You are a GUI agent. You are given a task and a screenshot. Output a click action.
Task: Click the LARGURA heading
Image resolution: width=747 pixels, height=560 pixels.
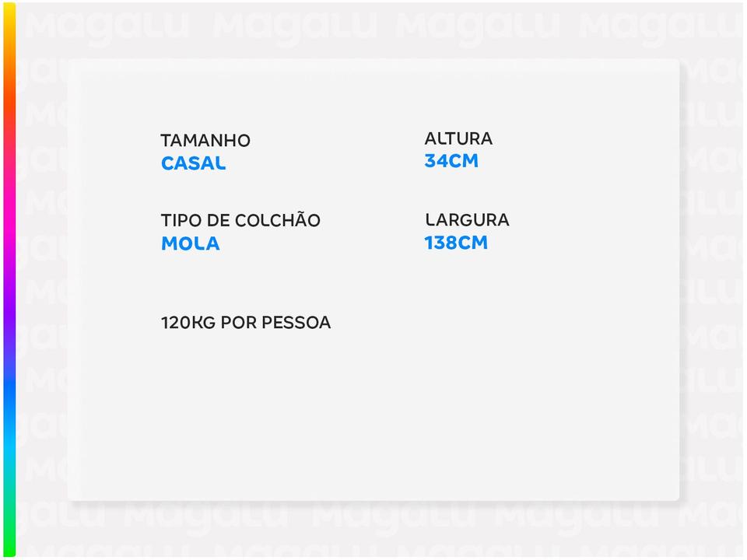coord(467,220)
